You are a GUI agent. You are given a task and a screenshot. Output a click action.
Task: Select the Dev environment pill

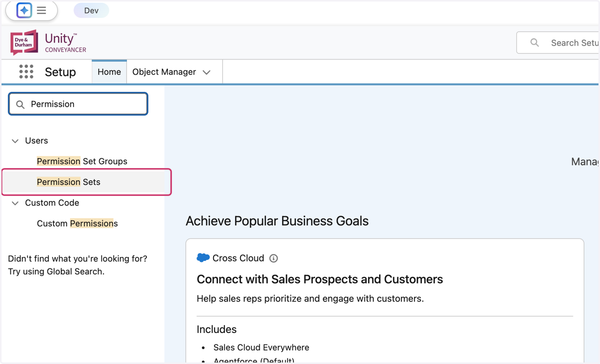(x=91, y=10)
